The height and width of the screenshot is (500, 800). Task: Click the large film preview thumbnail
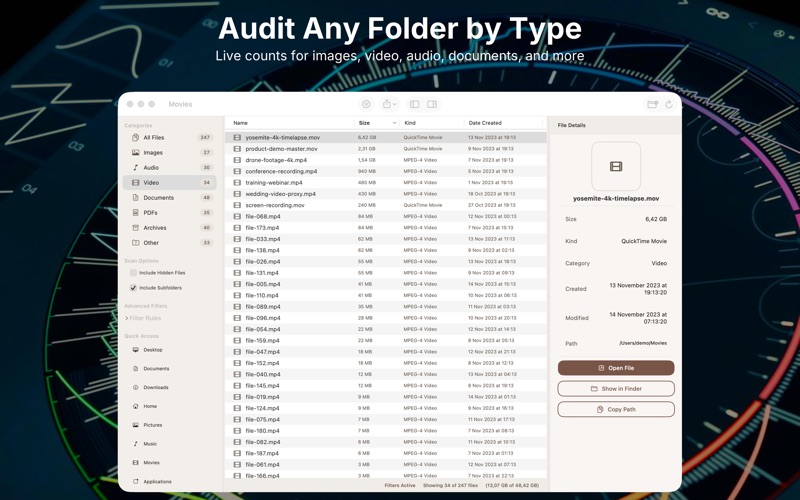pyautogui.click(x=616, y=166)
